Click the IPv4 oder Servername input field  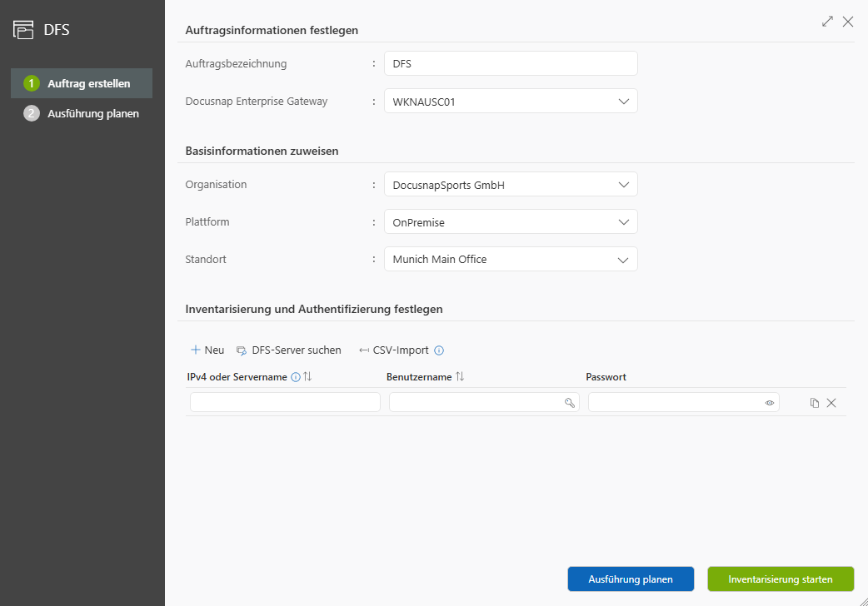(x=285, y=402)
